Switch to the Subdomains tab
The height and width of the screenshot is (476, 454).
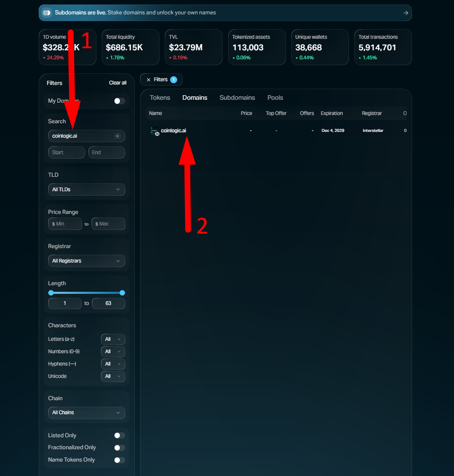pyautogui.click(x=237, y=98)
